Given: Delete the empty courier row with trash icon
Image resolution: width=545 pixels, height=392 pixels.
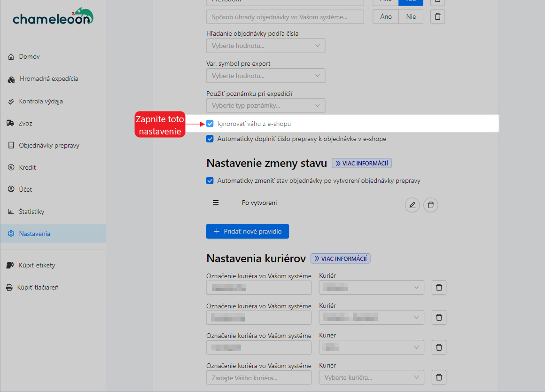Looking at the screenshot, I should tap(439, 377).
